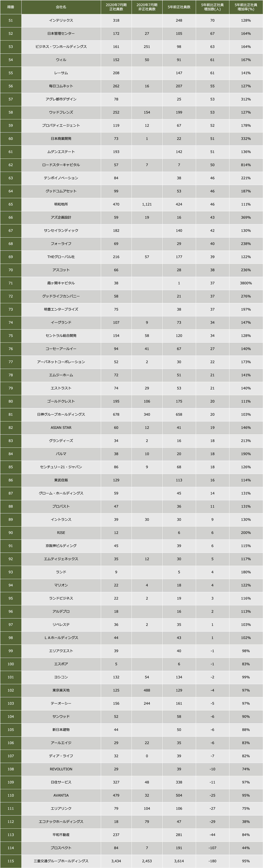Select the 東京楽天地 company name
The width and height of the screenshot is (263, 868).
point(61,690)
